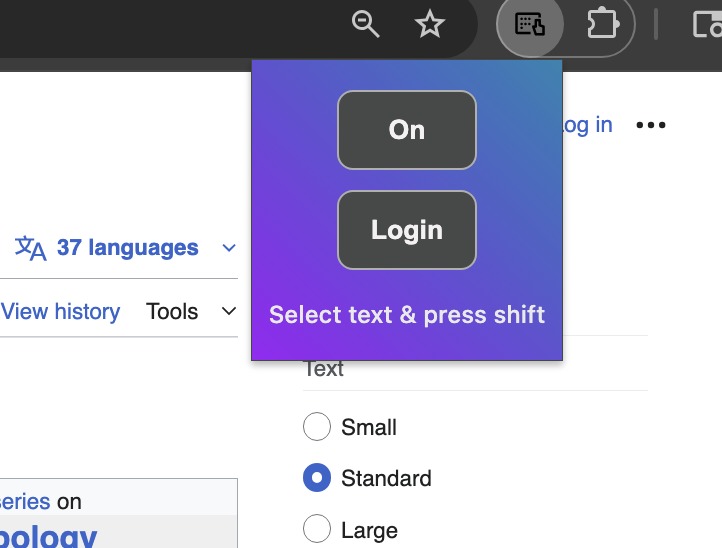This screenshot has height=548, width=722.
Task: Click the Login button in popup
Action: click(407, 230)
